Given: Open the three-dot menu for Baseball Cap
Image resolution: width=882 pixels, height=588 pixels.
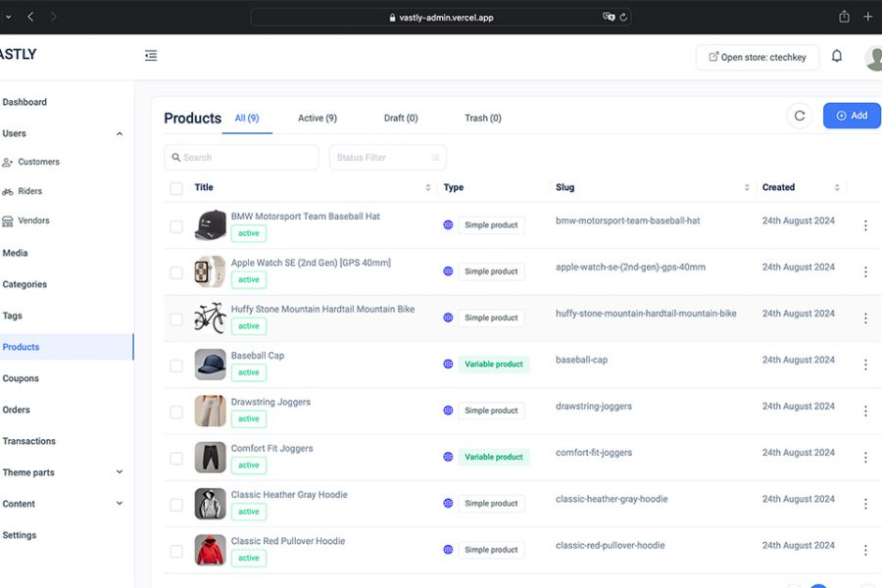Looking at the screenshot, I should (864, 365).
